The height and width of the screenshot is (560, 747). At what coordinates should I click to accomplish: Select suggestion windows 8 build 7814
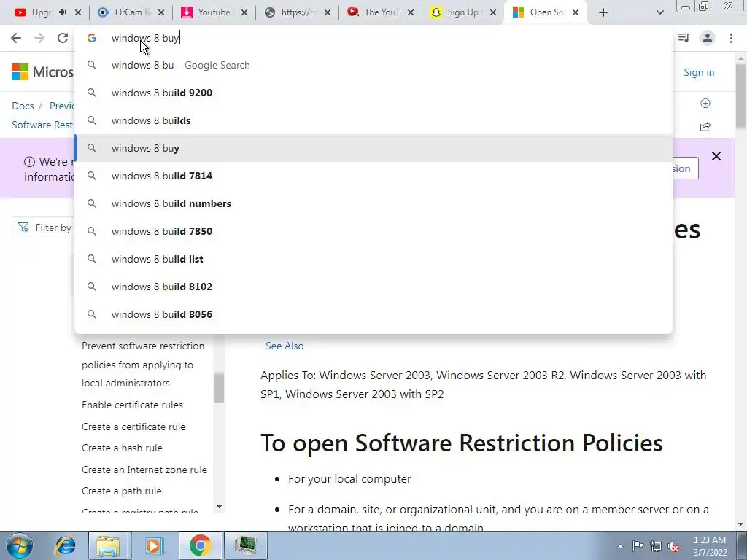tap(373, 176)
